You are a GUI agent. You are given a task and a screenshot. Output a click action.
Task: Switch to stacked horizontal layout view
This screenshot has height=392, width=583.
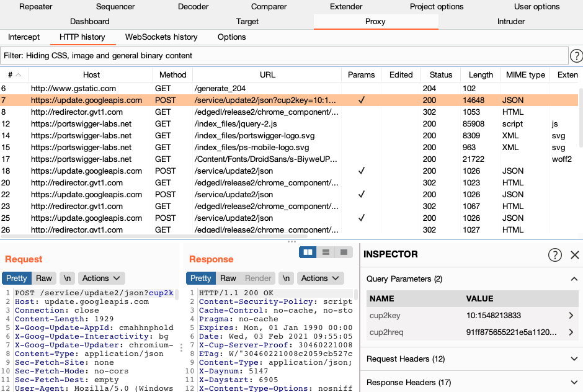pyautogui.click(x=326, y=252)
